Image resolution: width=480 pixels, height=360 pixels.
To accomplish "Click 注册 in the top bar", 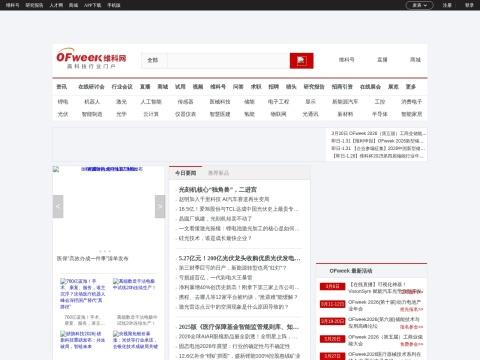I will coord(447,5).
